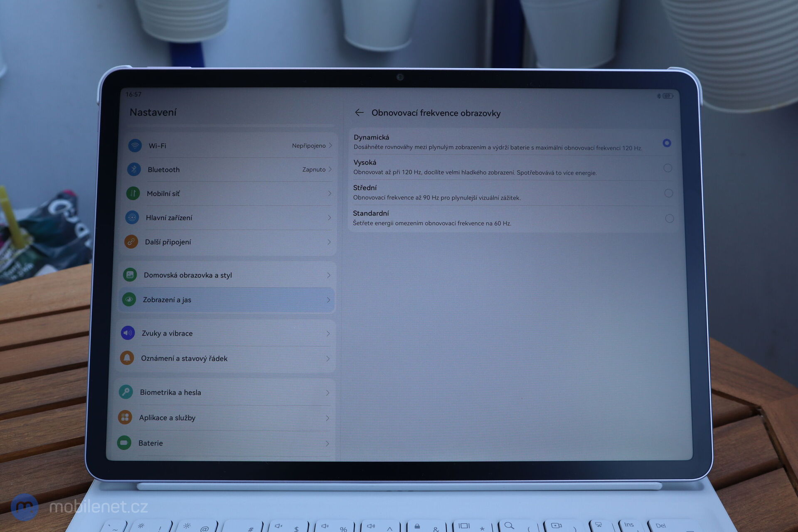Viewport: 798px width, 532px height.
Task: Select the Wi-Fi settings icon
Action: (135, 145)
